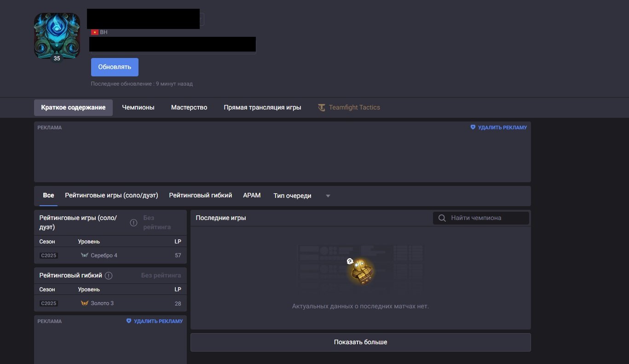Select the Рейтинговый гибкий filter tab
Screen dimensions: 629x364
(201, 196)
